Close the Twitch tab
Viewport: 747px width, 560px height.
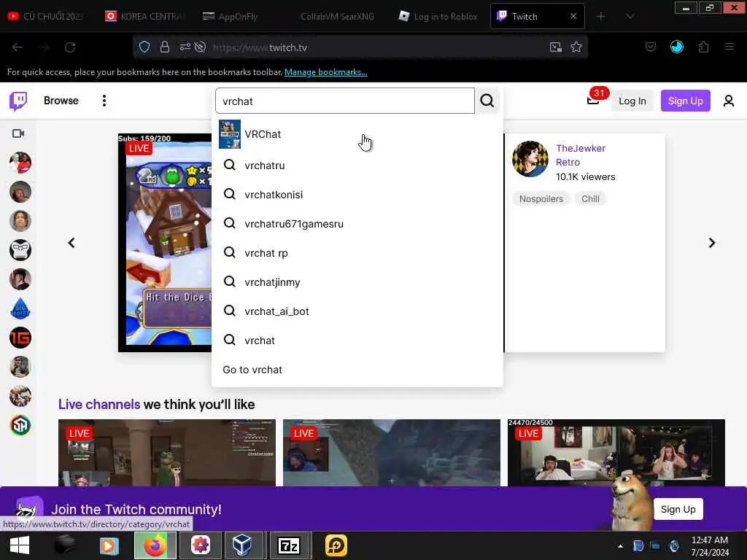(x=573, y=16)
